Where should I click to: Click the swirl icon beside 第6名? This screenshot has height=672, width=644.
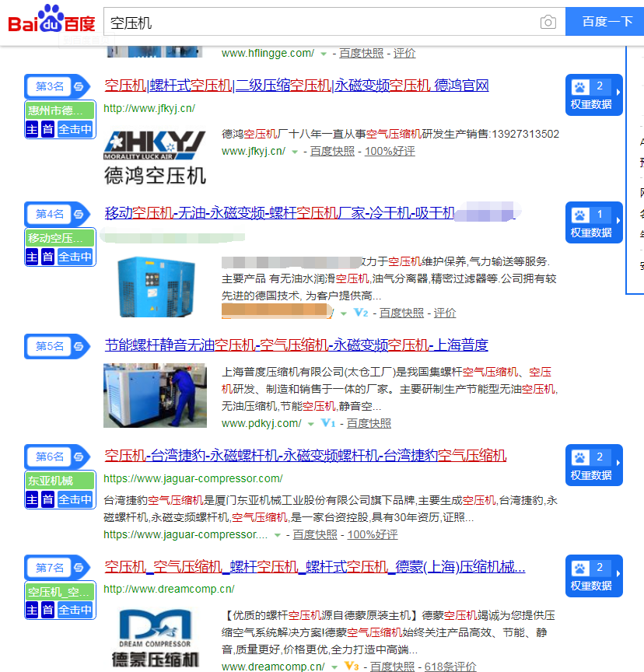(x=79, y=457)
